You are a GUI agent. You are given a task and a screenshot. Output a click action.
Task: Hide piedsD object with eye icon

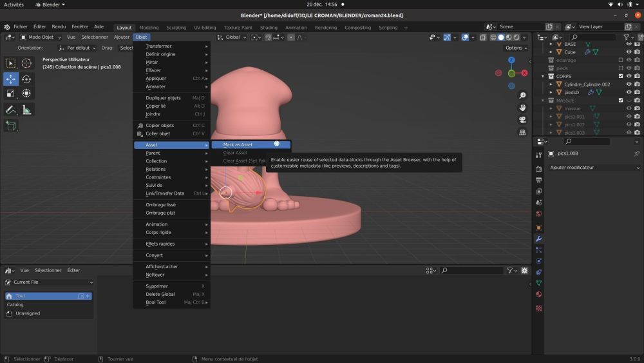pos(629,92)
